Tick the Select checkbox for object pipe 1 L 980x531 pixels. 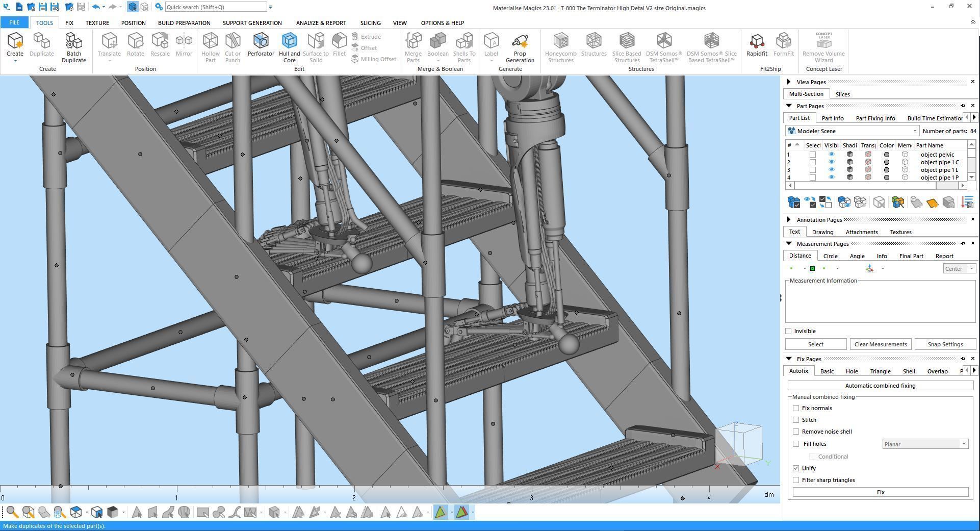(813, 170)
